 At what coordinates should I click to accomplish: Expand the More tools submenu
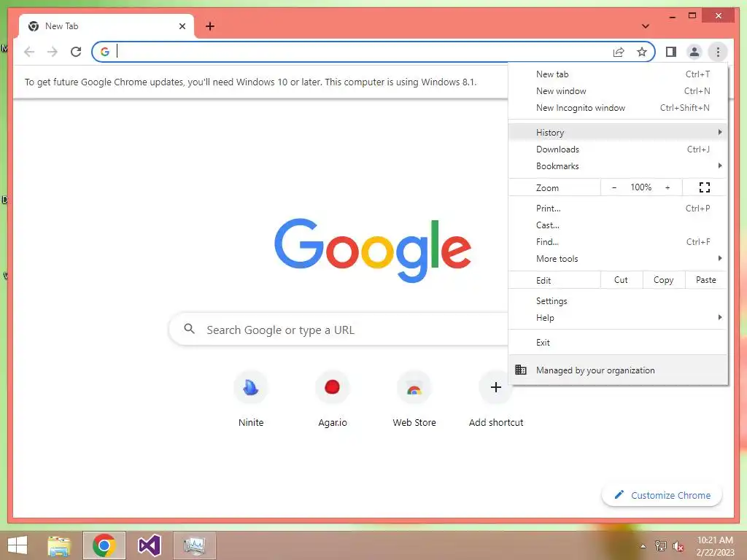pyautogui.click(x=618, y=259)
